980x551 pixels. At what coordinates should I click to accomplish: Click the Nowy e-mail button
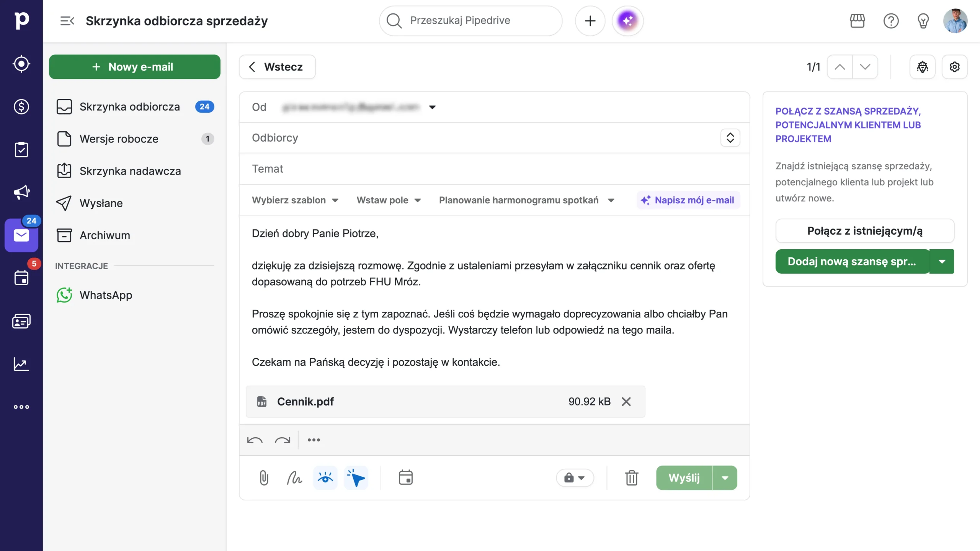tap(135, 67)
